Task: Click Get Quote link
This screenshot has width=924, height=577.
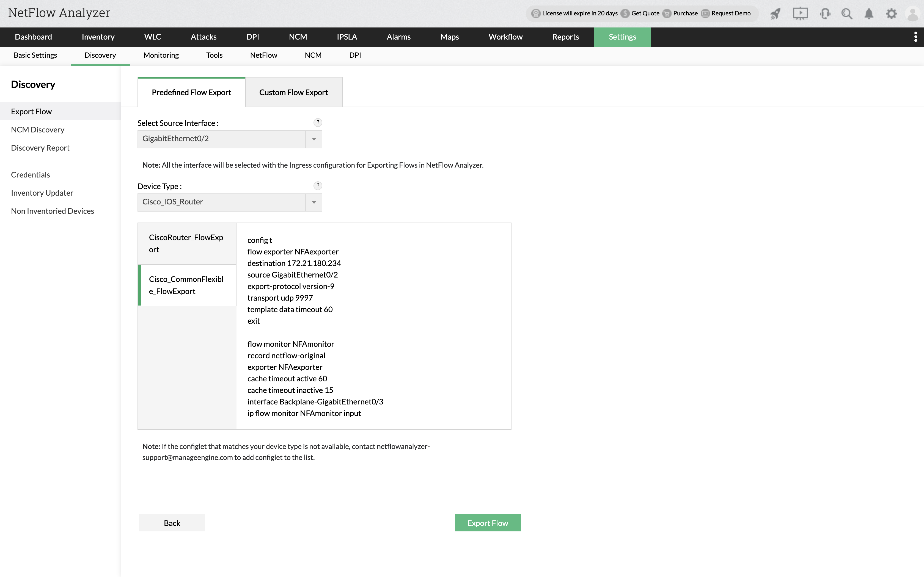Action: tap(645, 13)
